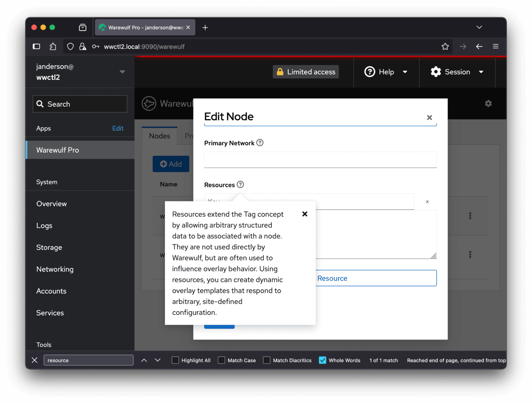Click the Primary Network input field
The width and height of the screenshot is (532, 403).
click(320, 160)
